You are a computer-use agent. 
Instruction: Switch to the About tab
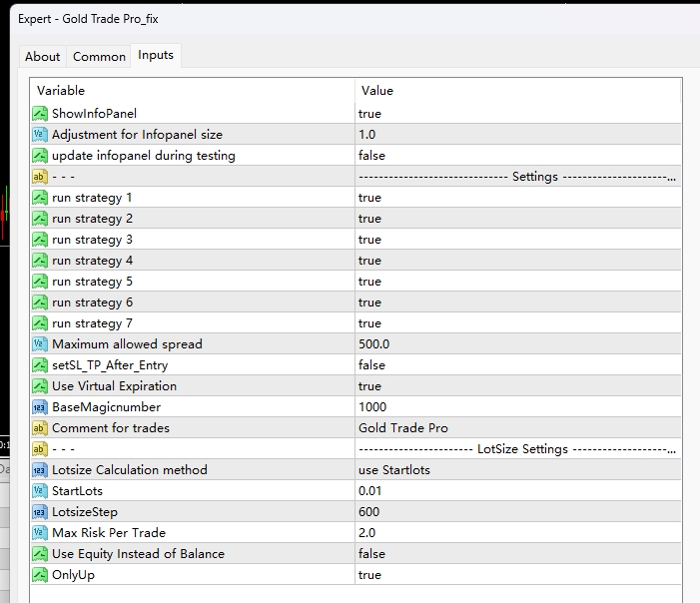42,57
